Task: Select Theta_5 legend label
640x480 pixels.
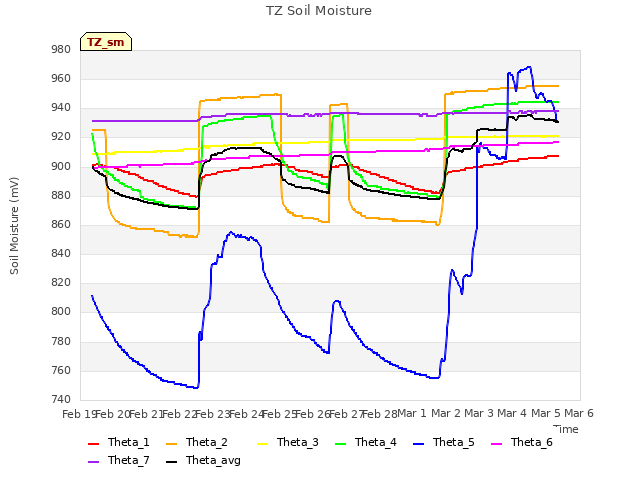Action: (x=453, y=442)
